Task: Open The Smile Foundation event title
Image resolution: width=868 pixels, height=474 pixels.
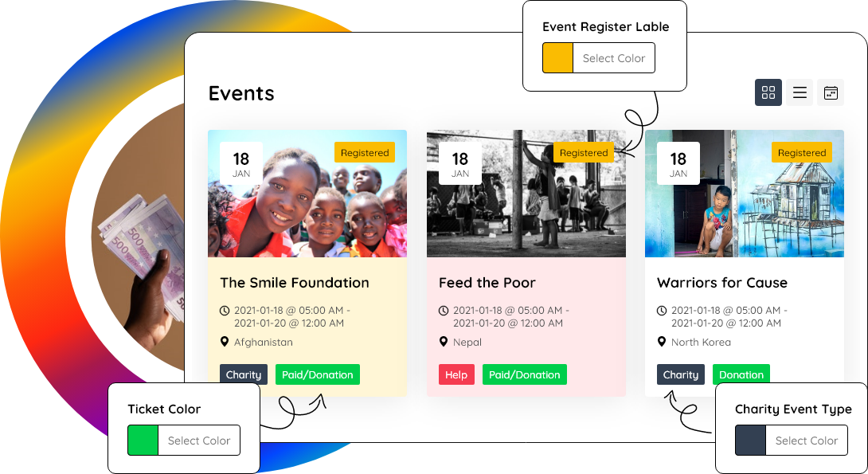Action: click(295, 283)
